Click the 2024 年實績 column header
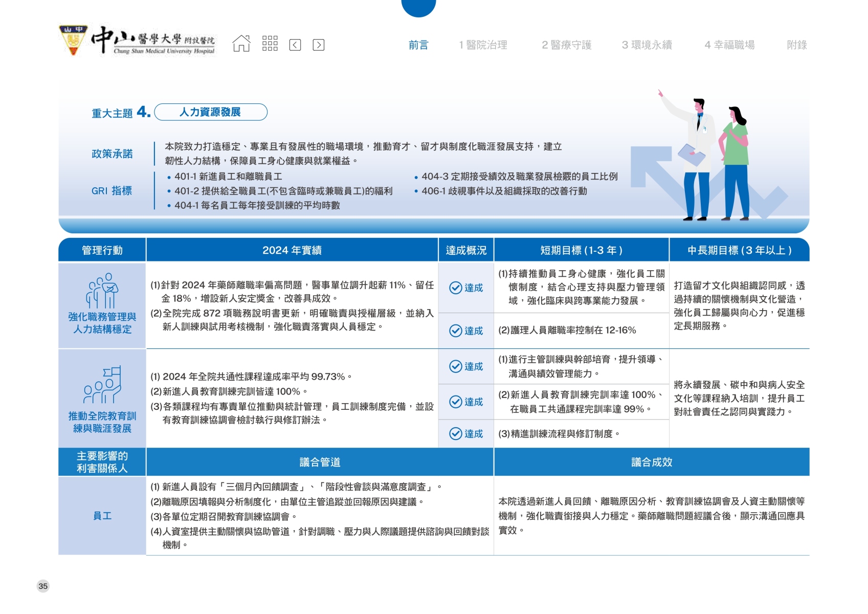 [292, 250]
